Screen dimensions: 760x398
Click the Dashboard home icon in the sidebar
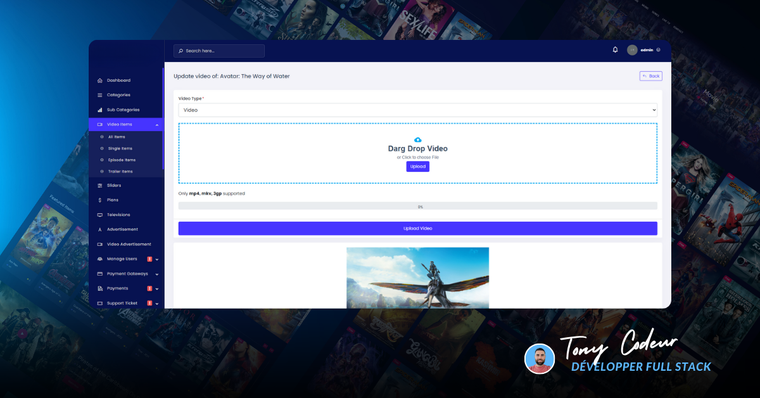100,80
